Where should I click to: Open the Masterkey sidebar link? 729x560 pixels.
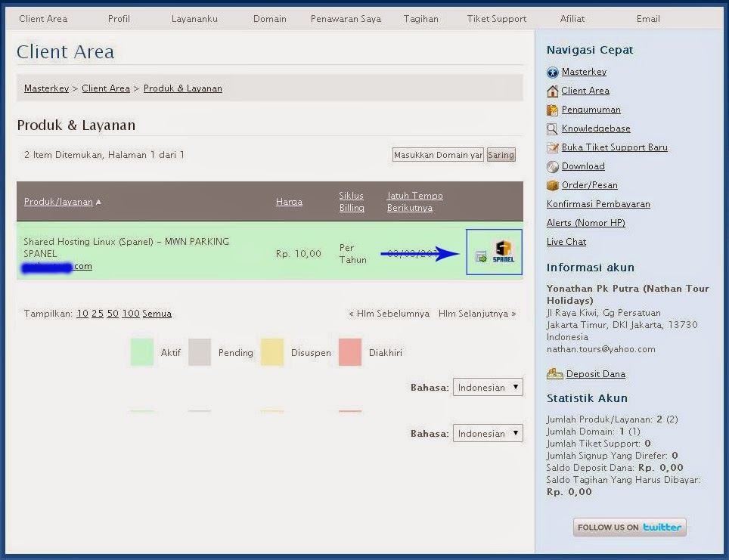point(584,72)
